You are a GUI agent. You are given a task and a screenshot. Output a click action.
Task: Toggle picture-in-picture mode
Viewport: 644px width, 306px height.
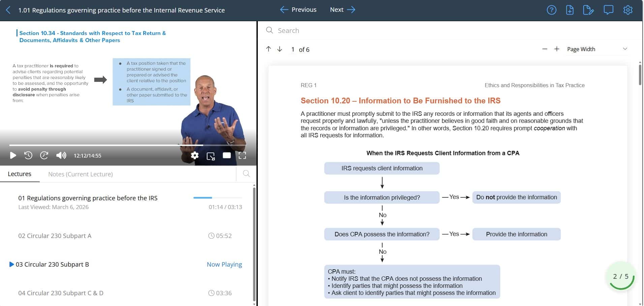coord(211,156)
